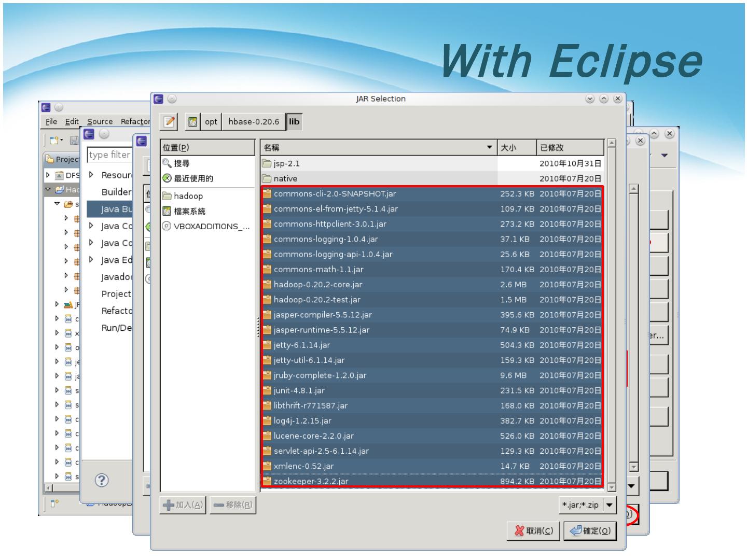The width and height of the screenshot is (747, 560).
Task: Select junit-4.8.1.jar file icon
Action: point(267,390)
